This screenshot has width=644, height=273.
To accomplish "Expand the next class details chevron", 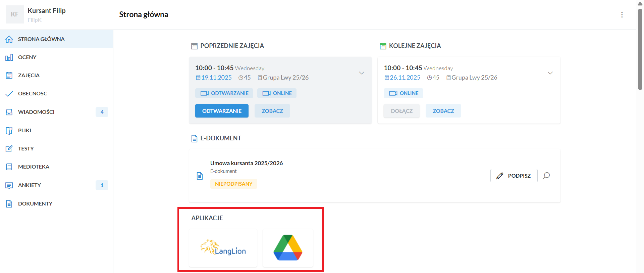I will click(x=550, y=73).
